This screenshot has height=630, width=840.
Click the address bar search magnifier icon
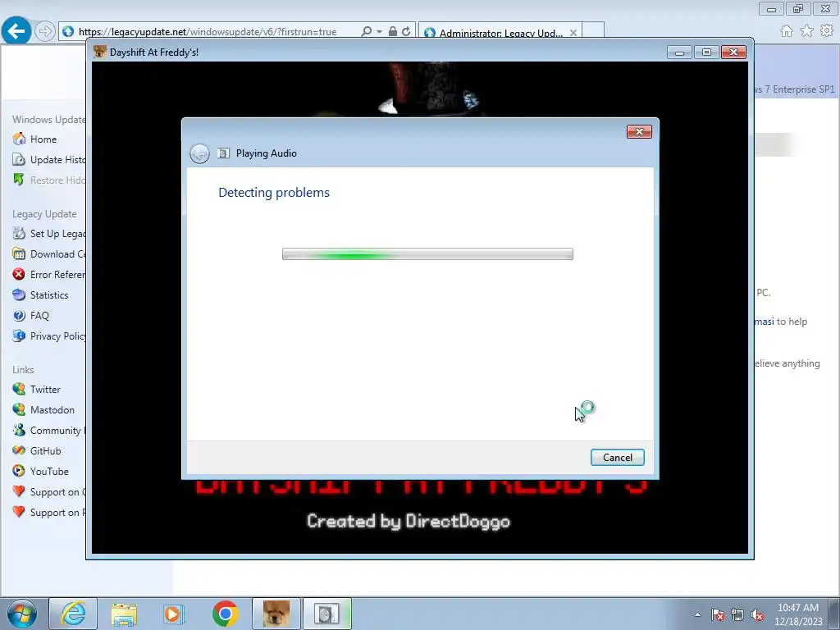click(367, 32)
